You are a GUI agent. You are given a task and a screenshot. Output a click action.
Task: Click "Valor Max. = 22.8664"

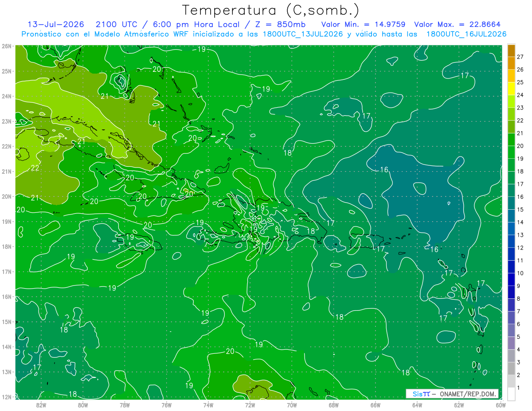click(458, 24)
